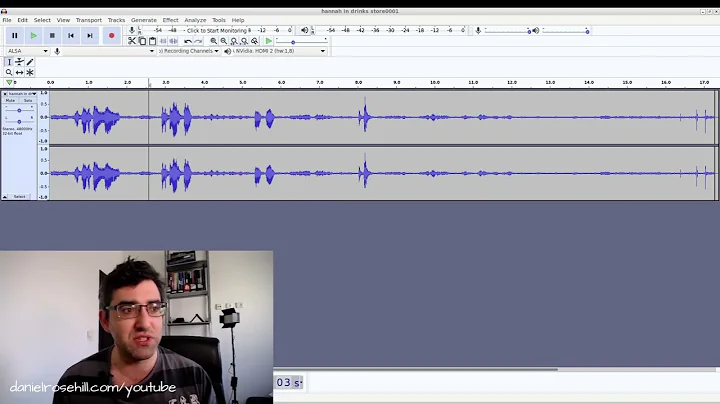Start playback with the green Play button

click(34, 36)
